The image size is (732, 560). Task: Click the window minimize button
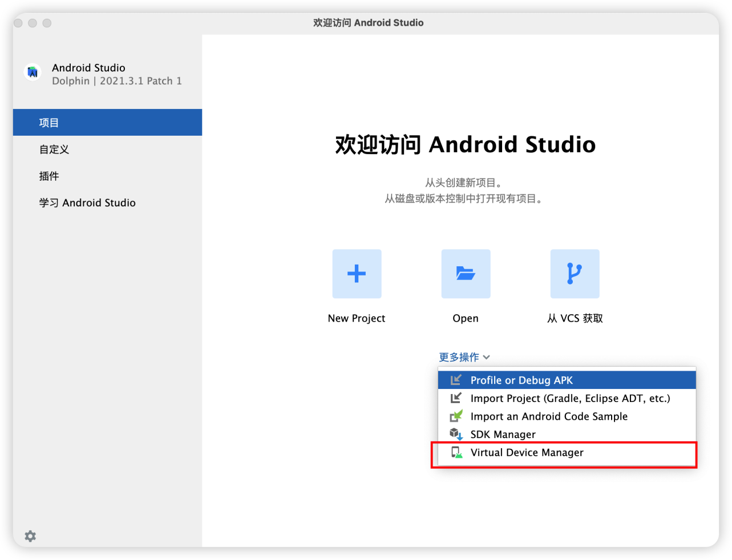33,23
